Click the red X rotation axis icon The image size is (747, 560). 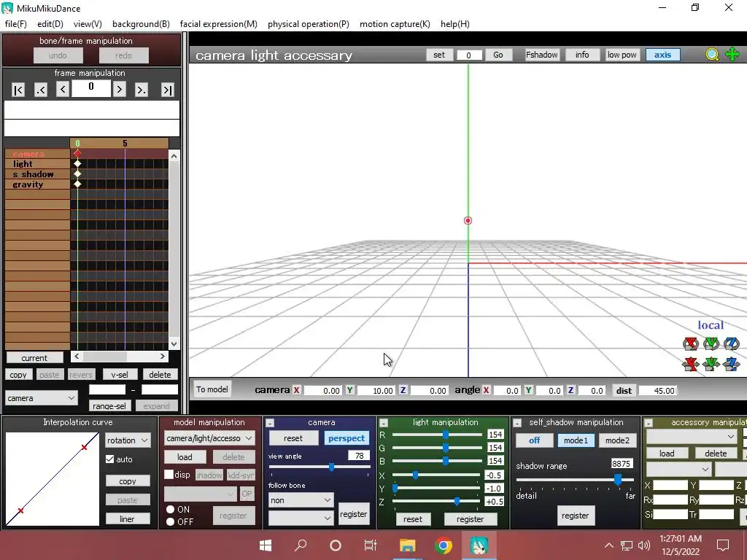690,343
